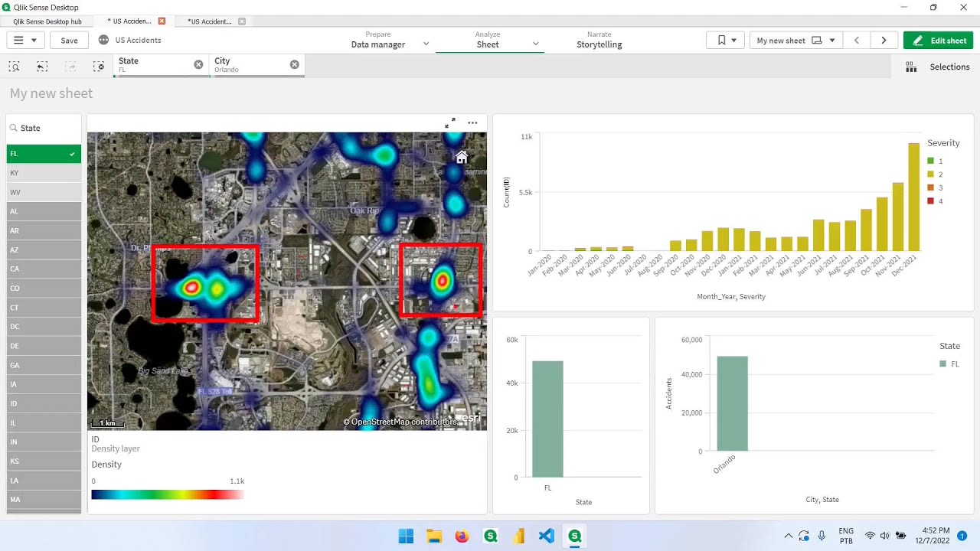Switch to the second US Accidents tab
The height and width of the screenshot is (551, 980).
(x=211, y=21)
